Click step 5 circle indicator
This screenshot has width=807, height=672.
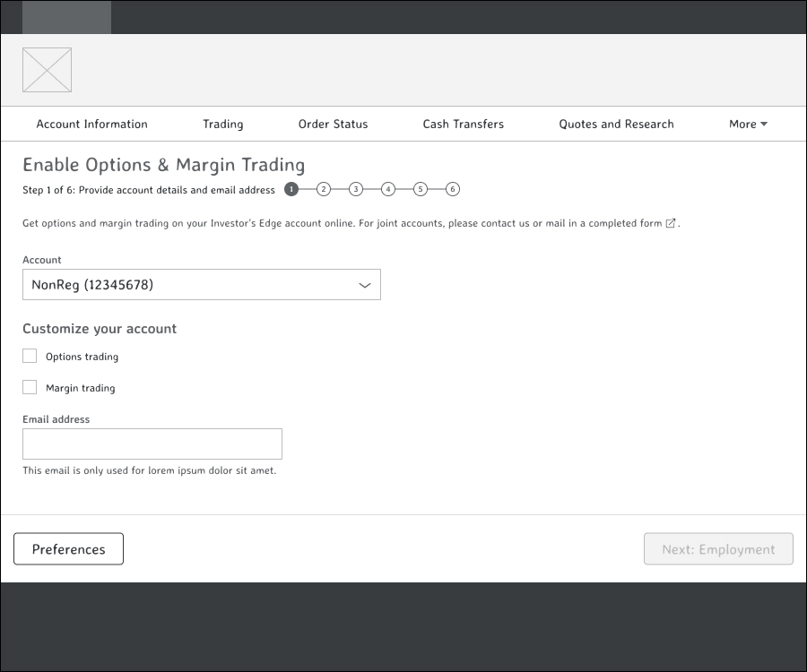point(421,189)
